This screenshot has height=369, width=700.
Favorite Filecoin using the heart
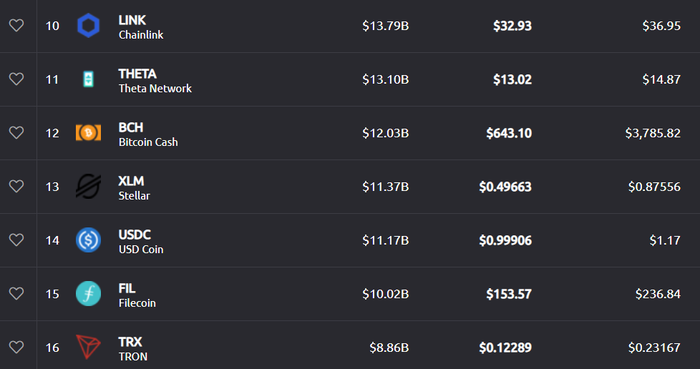click(x=17, y=294)
